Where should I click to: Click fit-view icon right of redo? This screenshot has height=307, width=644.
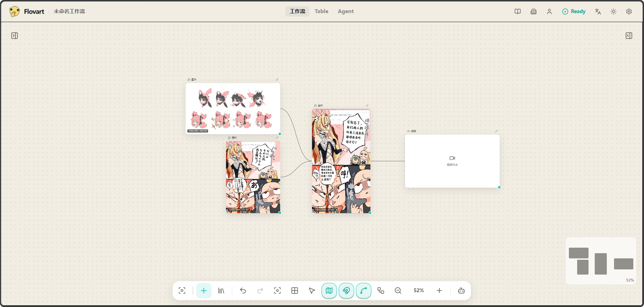pos(277,290)
